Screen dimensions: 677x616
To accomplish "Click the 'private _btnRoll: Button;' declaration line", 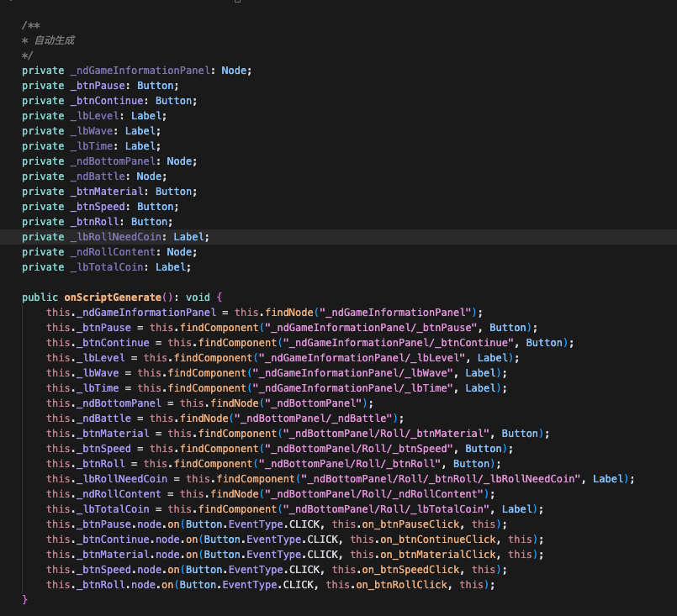I will 98,221.
